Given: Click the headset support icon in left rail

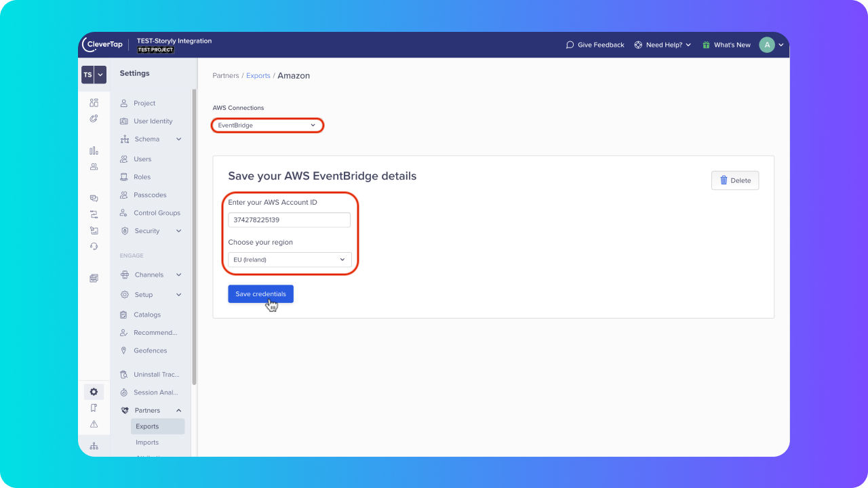Looking at the screenshot, I should [94, 246].
